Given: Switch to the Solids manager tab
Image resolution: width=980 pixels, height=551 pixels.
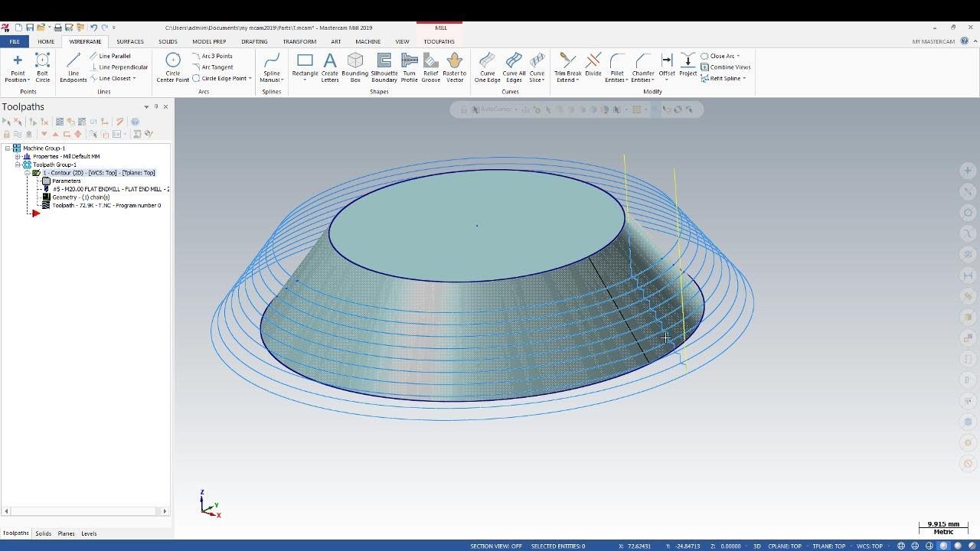Looking at the screenshot, I should pyautogui.click(x=43, y=533).
